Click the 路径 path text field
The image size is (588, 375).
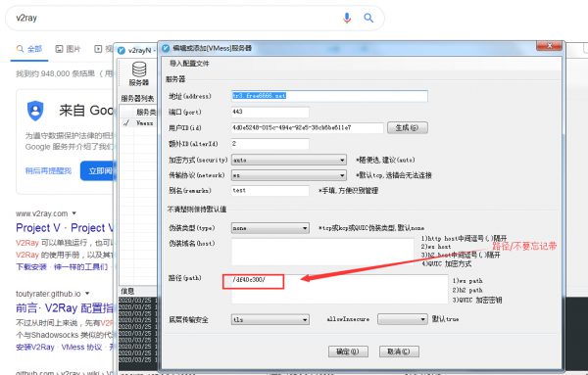340,289
